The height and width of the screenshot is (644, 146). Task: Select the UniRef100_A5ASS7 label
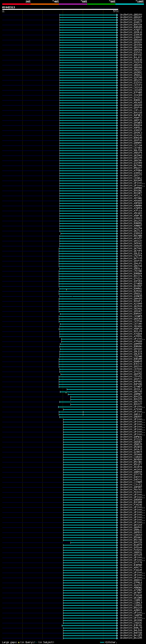131,70
